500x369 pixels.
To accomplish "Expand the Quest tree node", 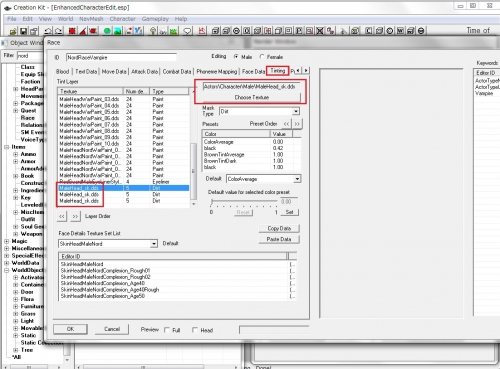I will coord(16,111).
